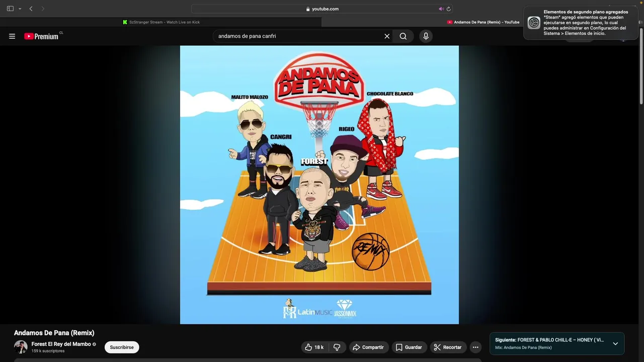Image resolution: width=644 pixels, height=362 pixels.
Task: Save the video with the Guardar button
Action: pos(409,347)
